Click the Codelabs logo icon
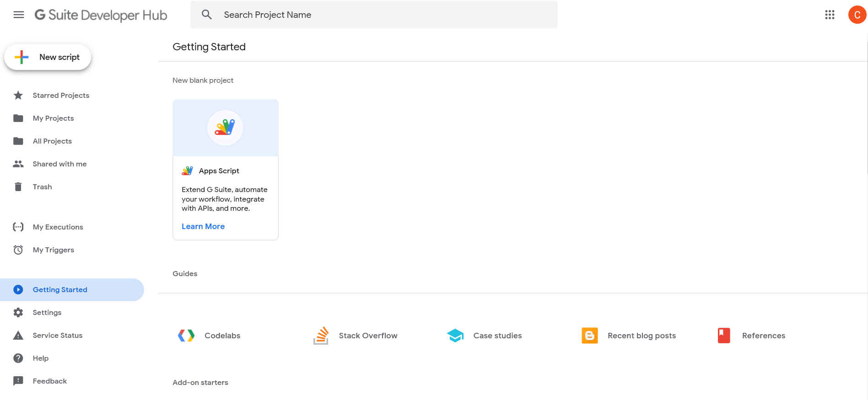The width and height of the screenshot is (868, 400). 186,336
